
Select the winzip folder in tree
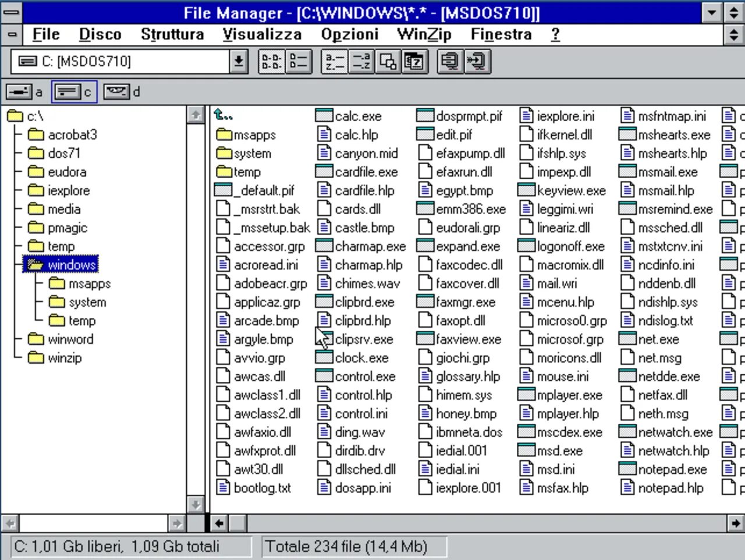pos(55,358)
